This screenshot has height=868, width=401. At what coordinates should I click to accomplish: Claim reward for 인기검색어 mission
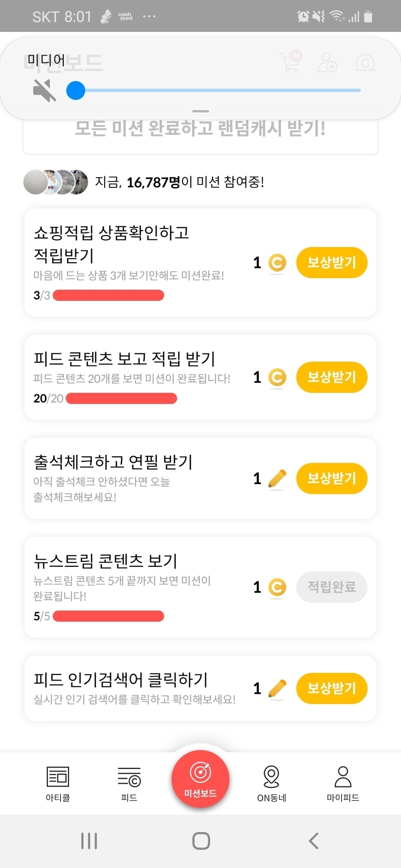tap(331, 688)
